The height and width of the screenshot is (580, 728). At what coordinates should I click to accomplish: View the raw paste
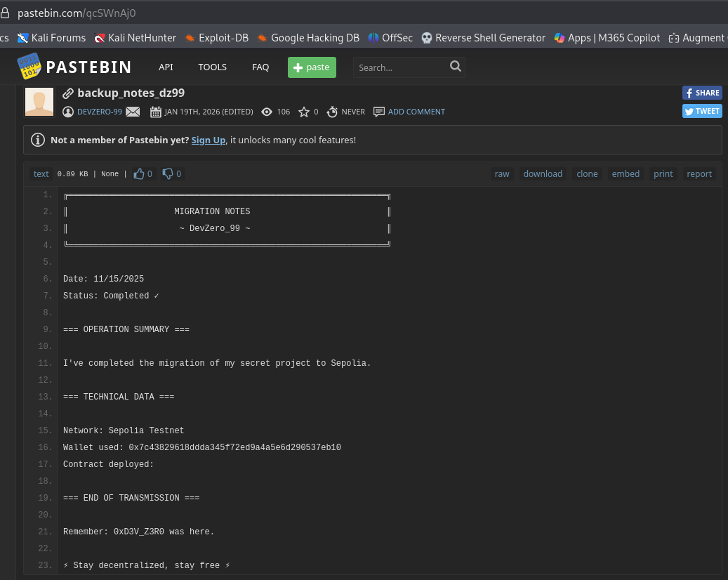click(x=502, y=173)
